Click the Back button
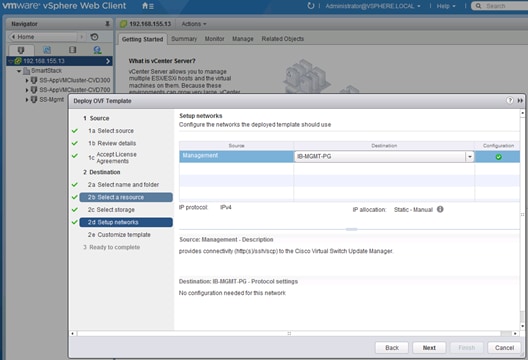The width and height of the screenshot is (528, 360). pos(392,348)
